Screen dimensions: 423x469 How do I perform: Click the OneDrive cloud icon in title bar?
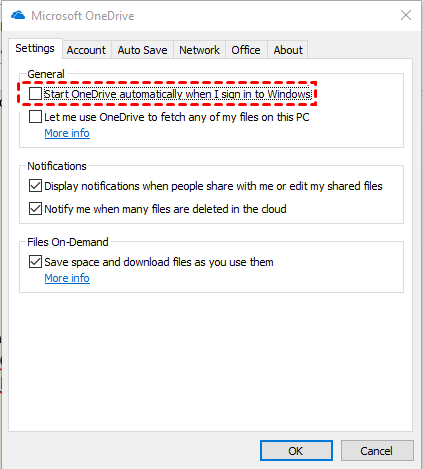(18, 15)
